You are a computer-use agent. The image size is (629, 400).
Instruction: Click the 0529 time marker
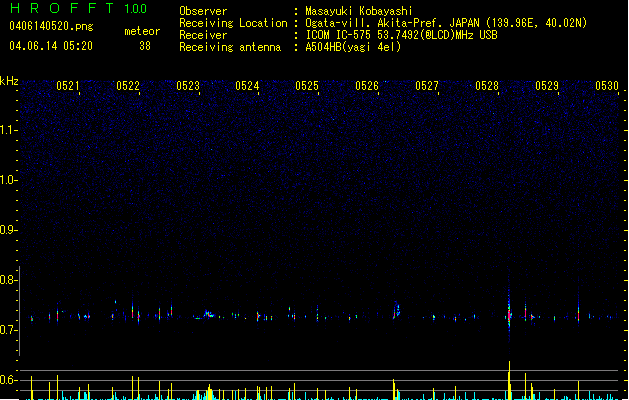point(547,86)
